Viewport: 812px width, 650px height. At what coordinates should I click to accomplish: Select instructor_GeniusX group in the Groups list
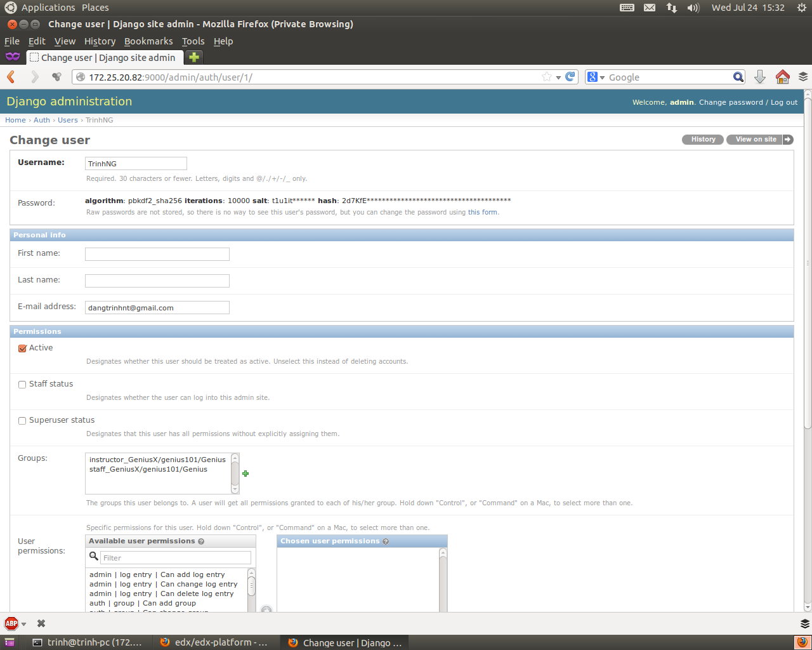coord(157,460)
